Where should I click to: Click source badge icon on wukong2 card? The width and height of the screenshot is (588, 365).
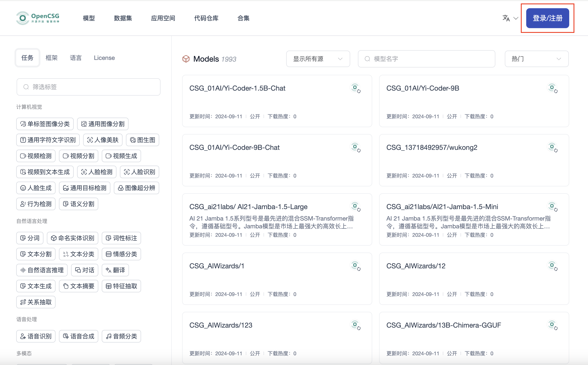(552, 147)
